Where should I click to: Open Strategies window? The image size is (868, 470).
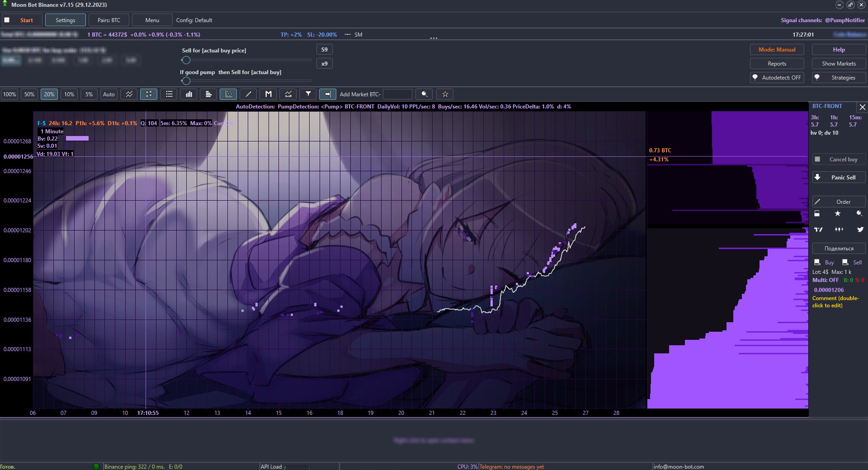point(839,78)
